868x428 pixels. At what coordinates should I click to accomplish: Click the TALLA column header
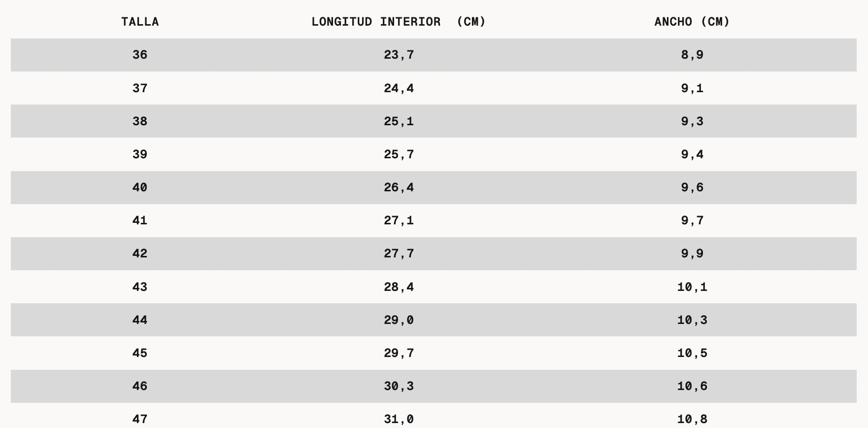[x=140, y=22]
